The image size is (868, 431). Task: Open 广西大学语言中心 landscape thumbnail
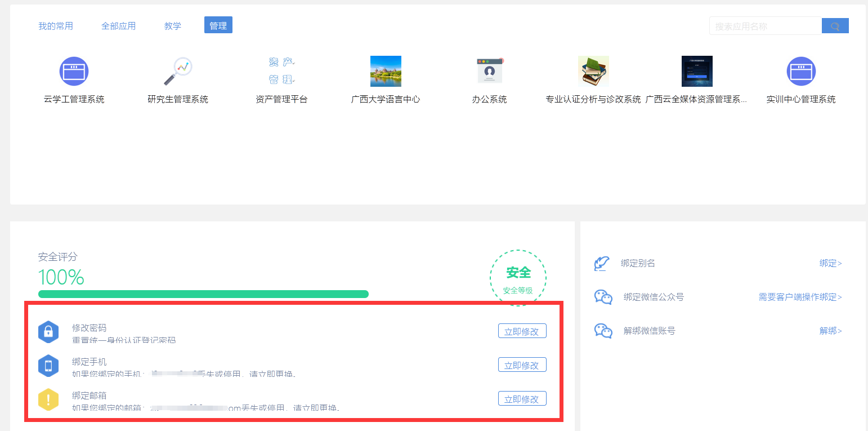[386, 72]
